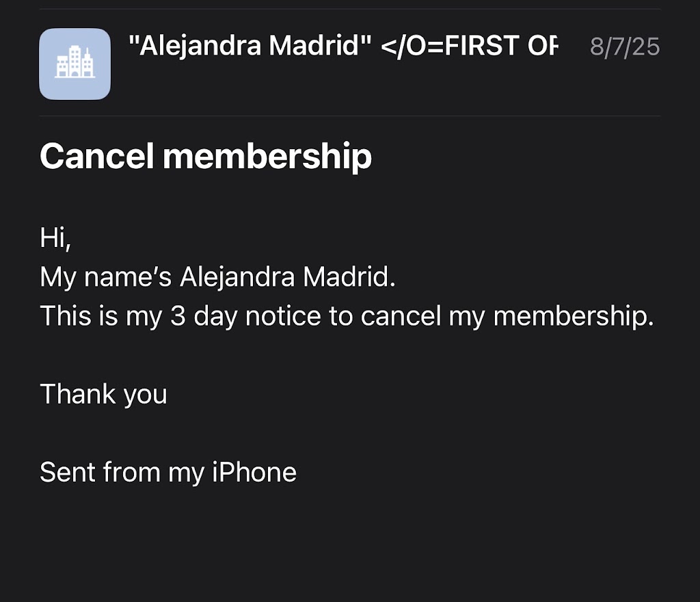Click the "My name's" text in body
The image size is (700, 602).
tap(105, 277)
